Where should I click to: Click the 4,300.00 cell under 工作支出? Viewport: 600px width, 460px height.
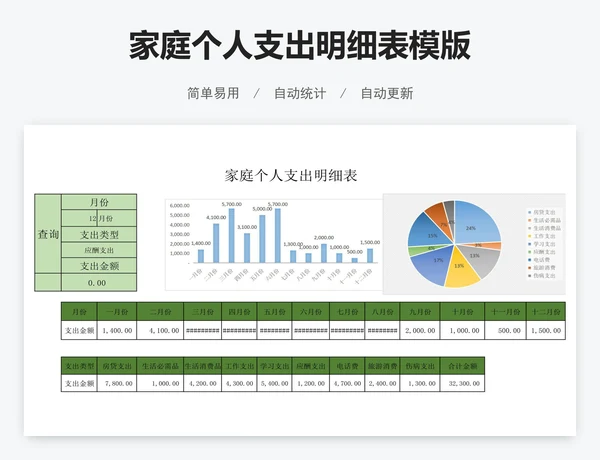tap(239, 383)
